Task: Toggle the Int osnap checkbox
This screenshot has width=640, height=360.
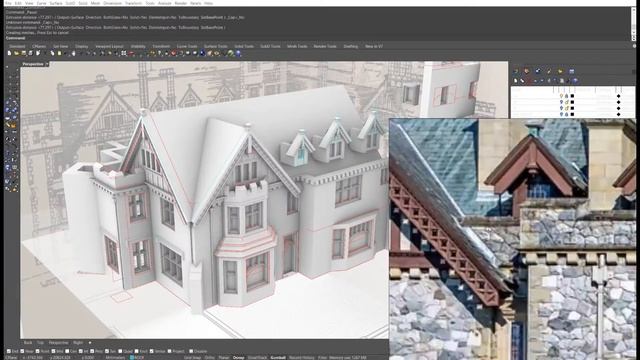Action: tap(81, 351)
